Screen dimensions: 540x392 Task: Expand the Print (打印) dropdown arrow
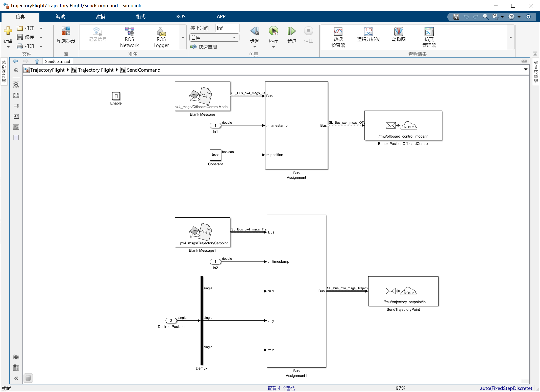[41, 46]
